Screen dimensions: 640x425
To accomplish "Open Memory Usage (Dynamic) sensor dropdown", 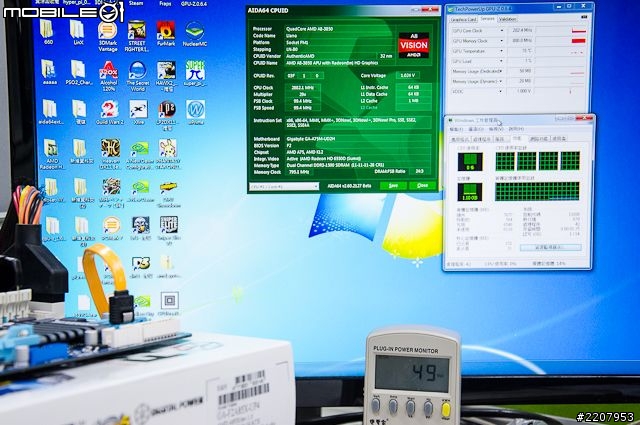I will point(501,81).
